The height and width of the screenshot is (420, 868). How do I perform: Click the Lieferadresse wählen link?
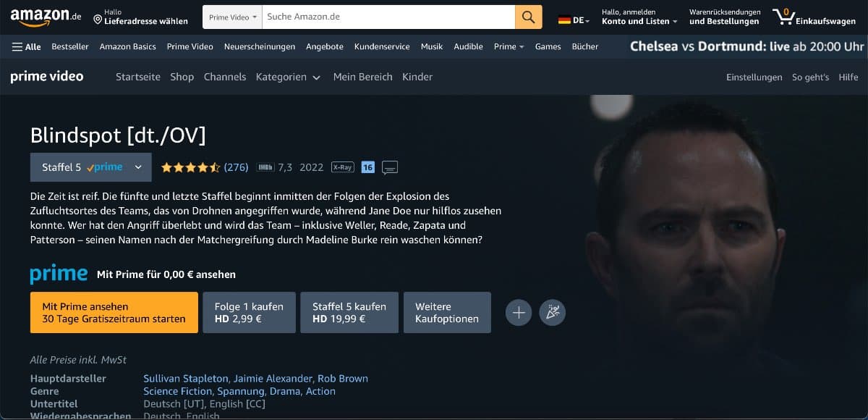(x=146, y=21)
